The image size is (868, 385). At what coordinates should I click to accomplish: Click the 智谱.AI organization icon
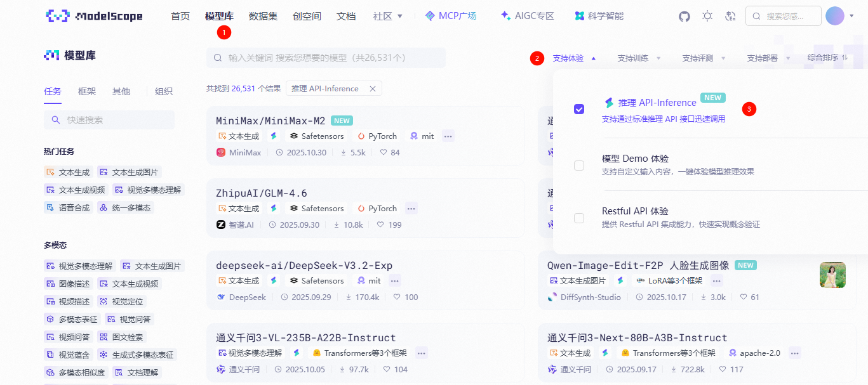[x=221, y=225]
